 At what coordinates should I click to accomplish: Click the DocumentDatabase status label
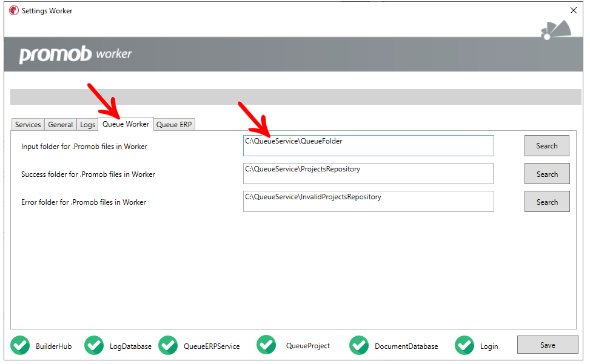coord(406,346)
